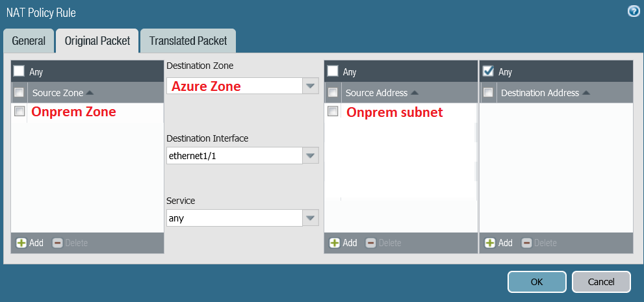The width and height of the screenshot is (644, 302).
Task: Click the Delete icon under Source Zone
Action: tap(57, 243)
